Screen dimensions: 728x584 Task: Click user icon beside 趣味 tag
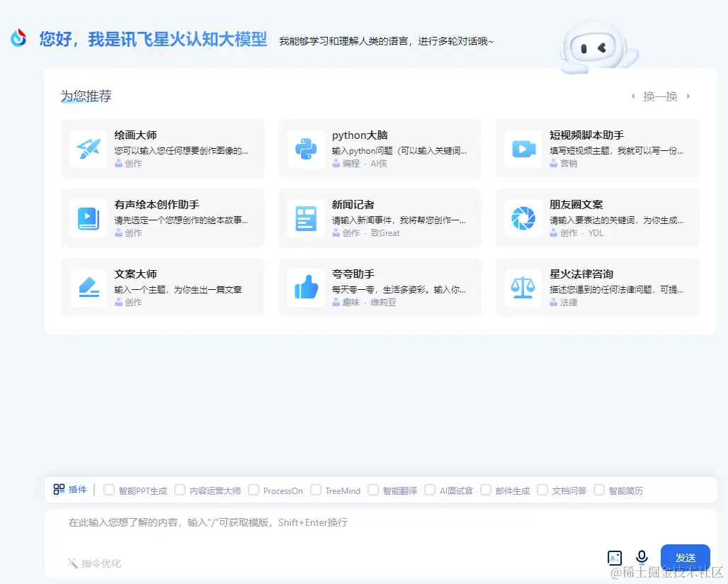[x=336, y=302]
